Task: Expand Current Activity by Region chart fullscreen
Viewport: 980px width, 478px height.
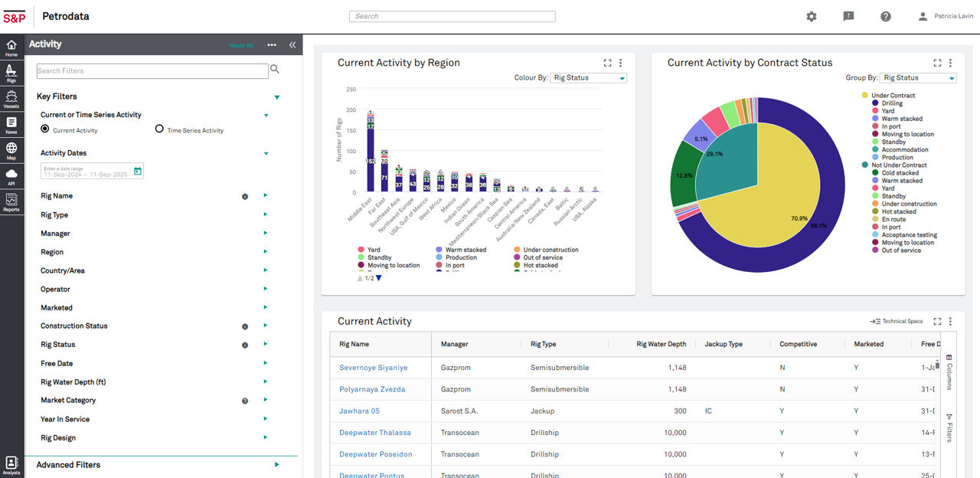Action: tap(607, 63)
